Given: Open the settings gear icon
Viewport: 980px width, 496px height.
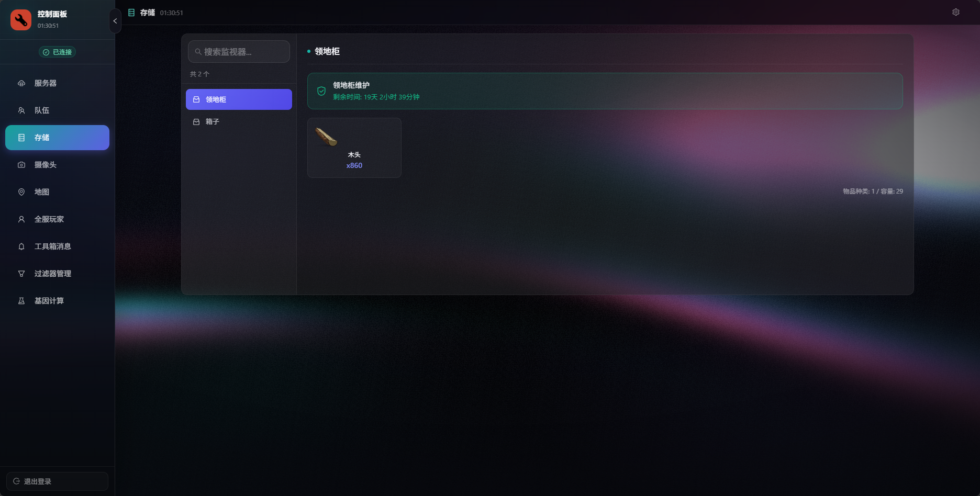Looking at the screenshot, I should coord(955,12).
